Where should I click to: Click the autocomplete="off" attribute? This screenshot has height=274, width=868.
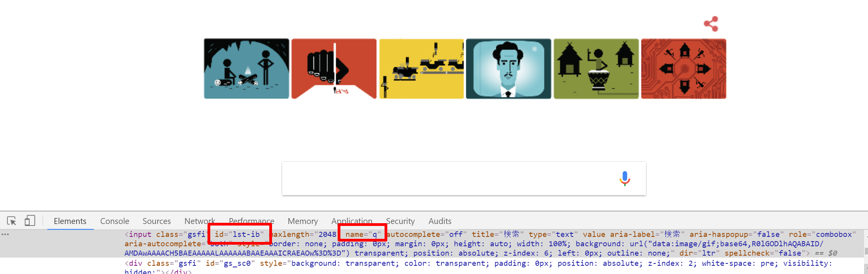427,235
